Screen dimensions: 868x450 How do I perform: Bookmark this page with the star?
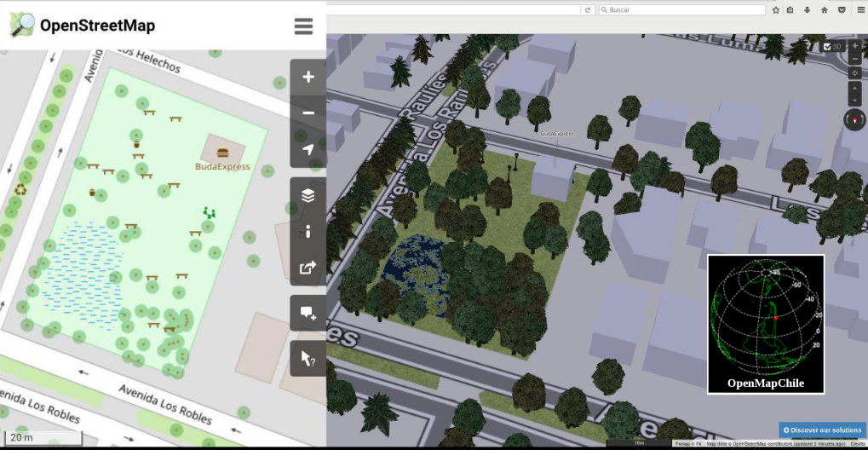(776, 10)
